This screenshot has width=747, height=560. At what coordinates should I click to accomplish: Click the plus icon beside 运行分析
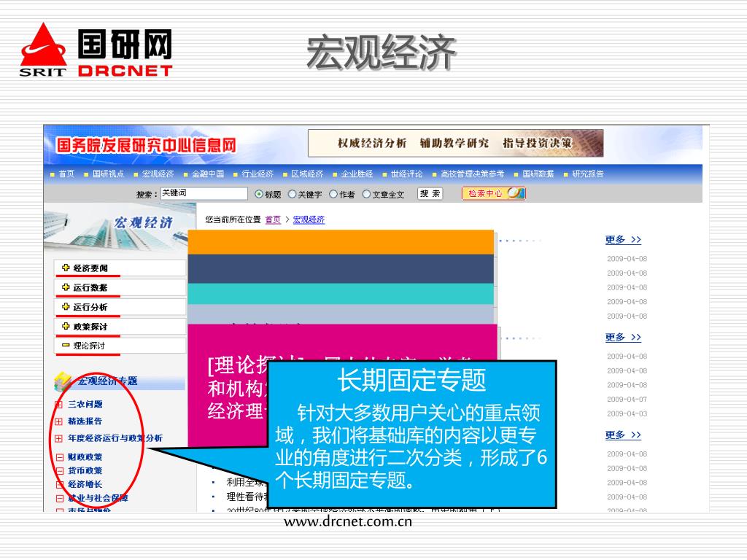[66, 307]
